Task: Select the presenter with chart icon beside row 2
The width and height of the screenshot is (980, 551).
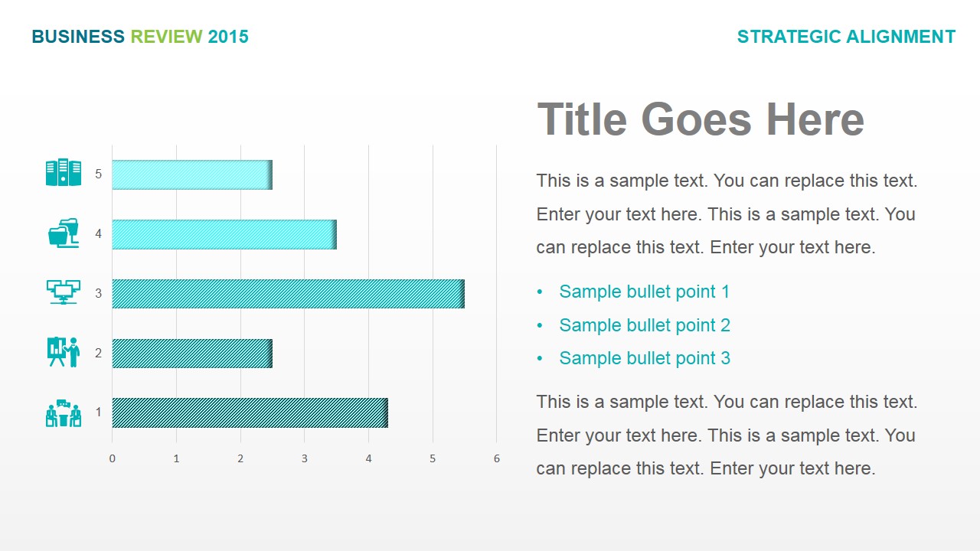Action: pyautogui.click(x=64, y=352)
